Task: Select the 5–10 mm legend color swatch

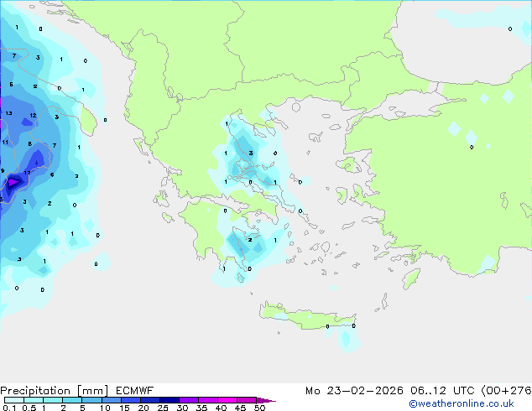Action: 92,400
